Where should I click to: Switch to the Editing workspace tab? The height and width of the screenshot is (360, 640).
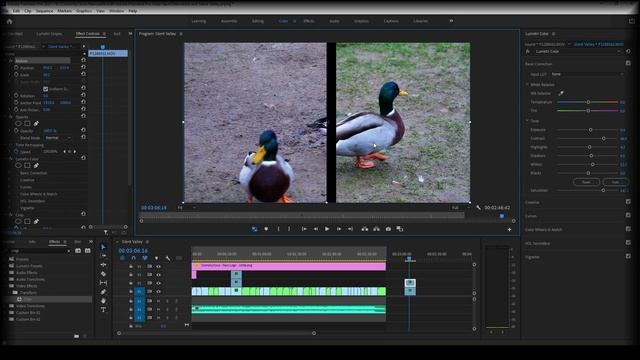[258, 21]
